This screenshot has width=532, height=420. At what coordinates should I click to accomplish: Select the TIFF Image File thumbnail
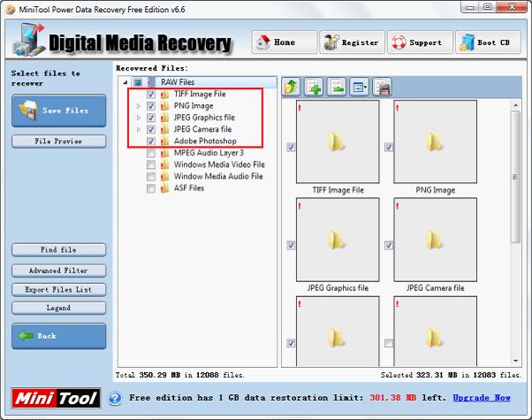(x=338, y=141)
